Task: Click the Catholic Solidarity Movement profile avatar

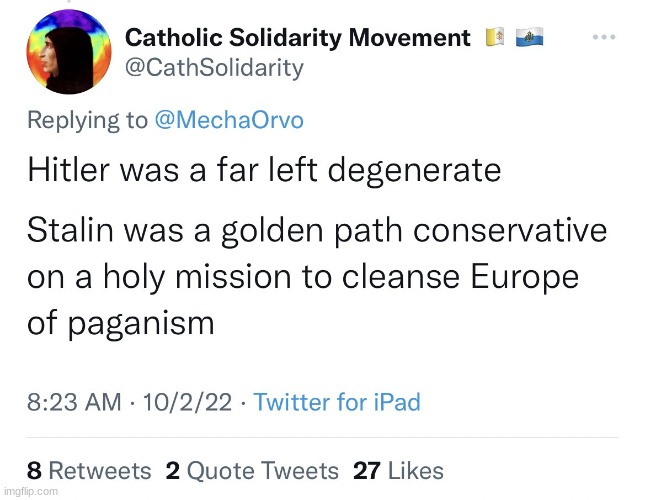Action: point(68,54)
